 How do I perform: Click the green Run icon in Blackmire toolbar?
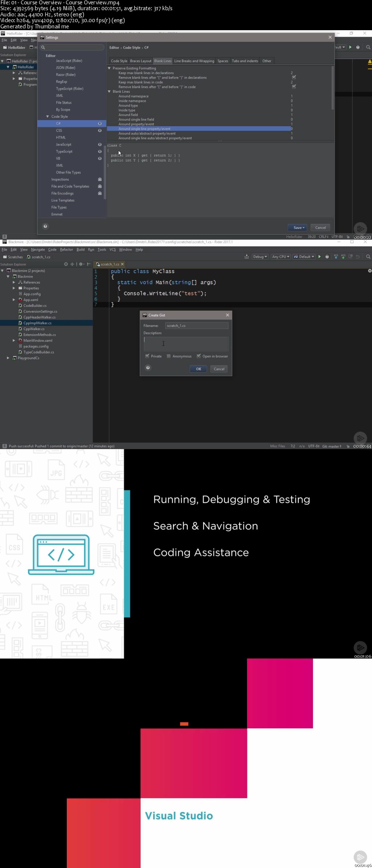pos(320,257)
